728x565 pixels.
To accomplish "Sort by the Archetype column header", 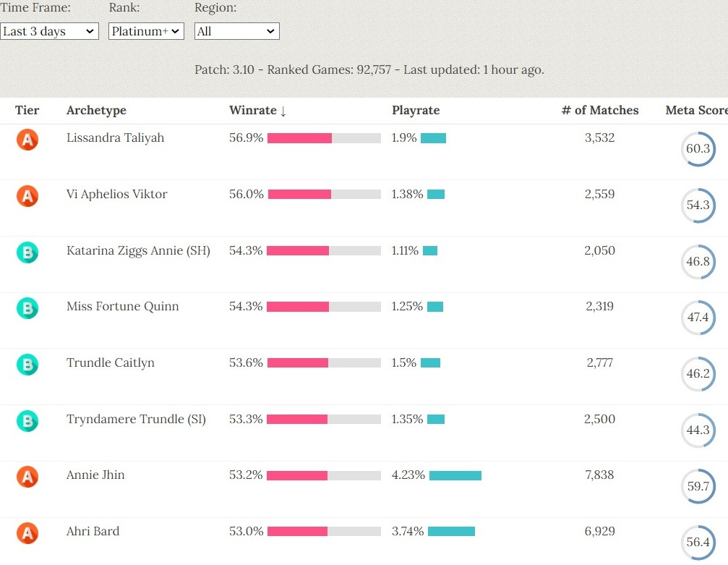I will [96, 110].
